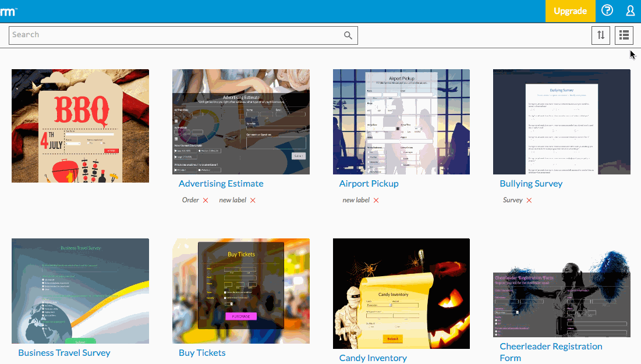The image size is (641, 364).
Task: Click the Buy Tickets title link
Action: pos(202,353)
